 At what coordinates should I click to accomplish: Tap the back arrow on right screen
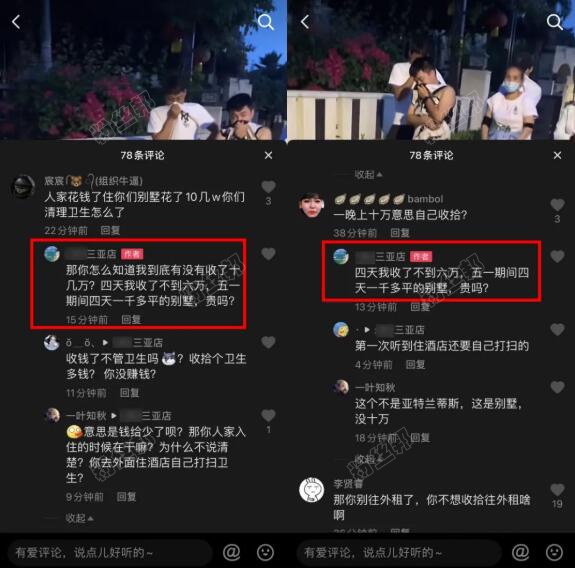[x=305, y=22]
